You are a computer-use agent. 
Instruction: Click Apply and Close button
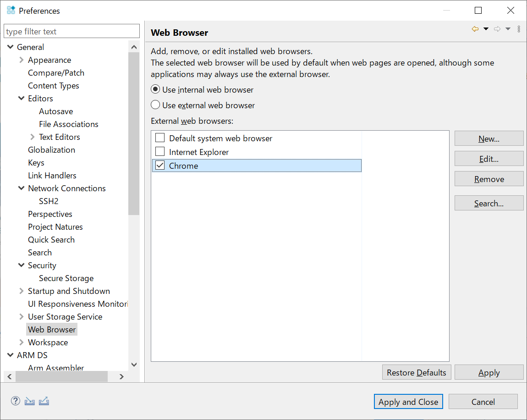tap(408, 402)
